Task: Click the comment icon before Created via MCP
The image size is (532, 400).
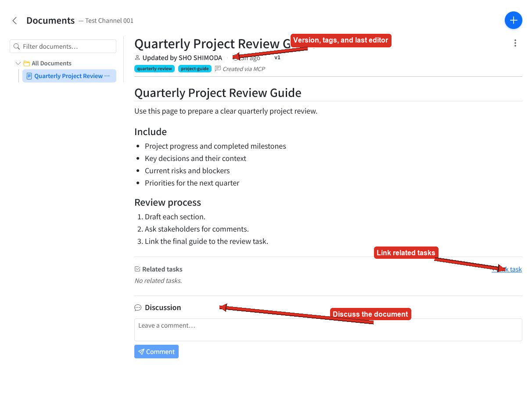Action: click(x=218, y=69)
